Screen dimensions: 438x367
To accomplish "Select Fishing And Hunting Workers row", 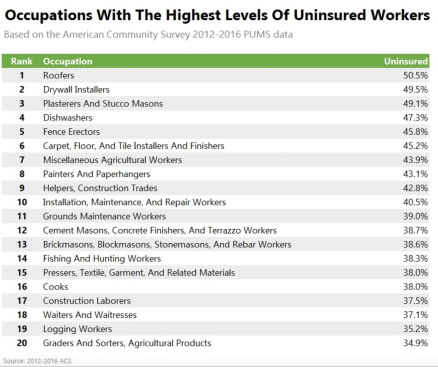I will click(x=216, y=258).
